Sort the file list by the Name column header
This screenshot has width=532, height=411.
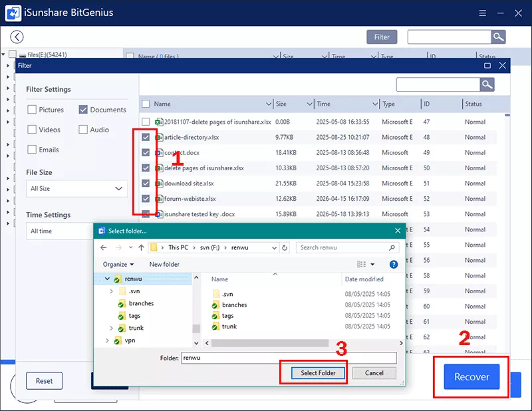[162, 104]
